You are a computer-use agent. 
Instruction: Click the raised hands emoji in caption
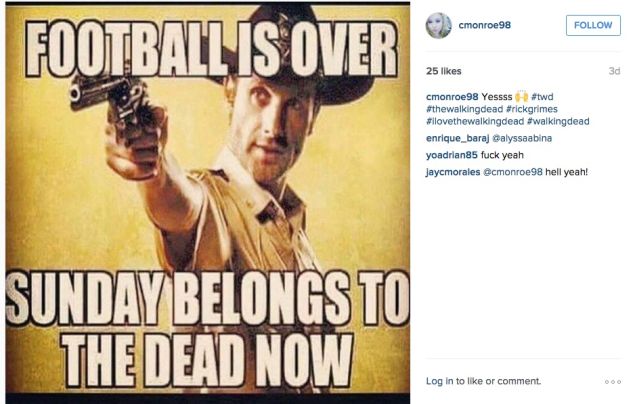522,96
